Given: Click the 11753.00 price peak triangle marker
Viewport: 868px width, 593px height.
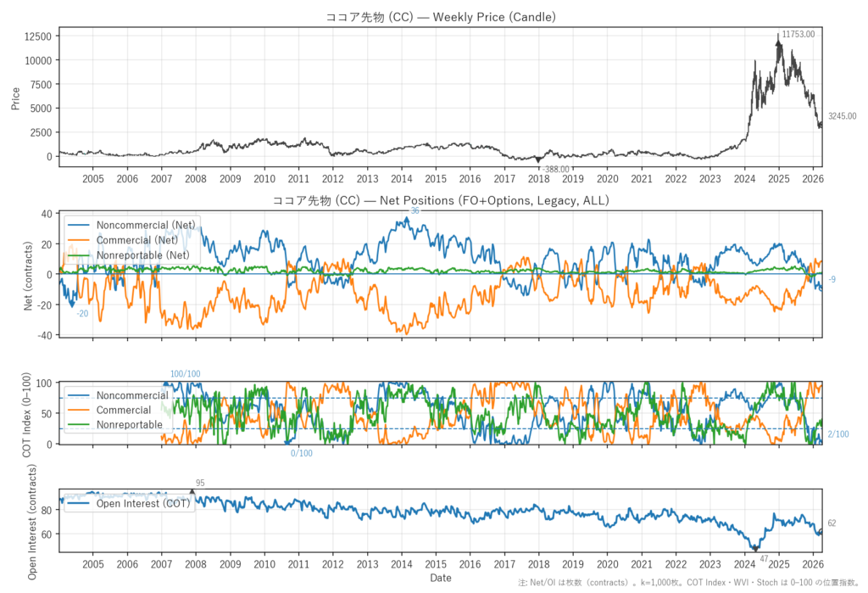Looking at the screenshot, I should 778,36.
